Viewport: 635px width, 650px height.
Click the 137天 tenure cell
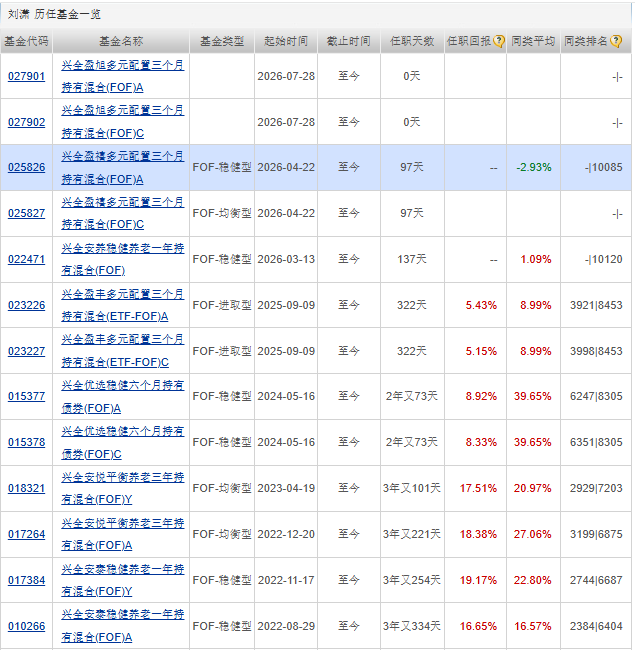point(412,259)
